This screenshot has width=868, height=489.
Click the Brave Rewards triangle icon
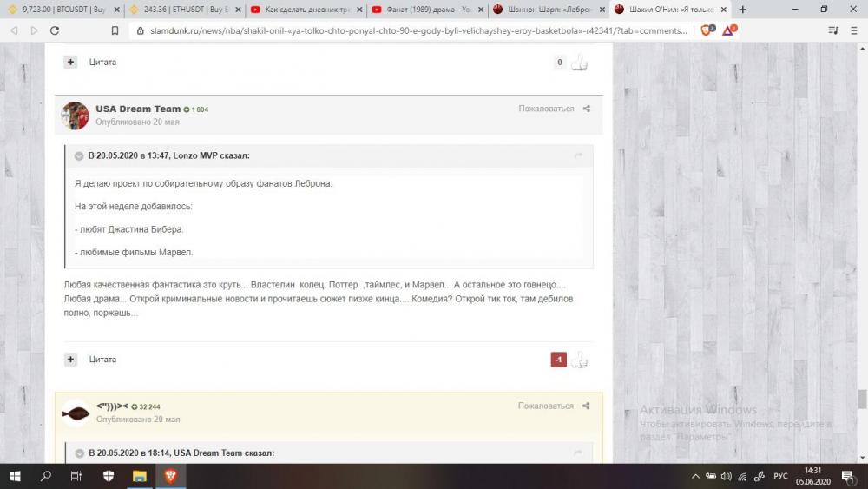click(x=729, y=30)
